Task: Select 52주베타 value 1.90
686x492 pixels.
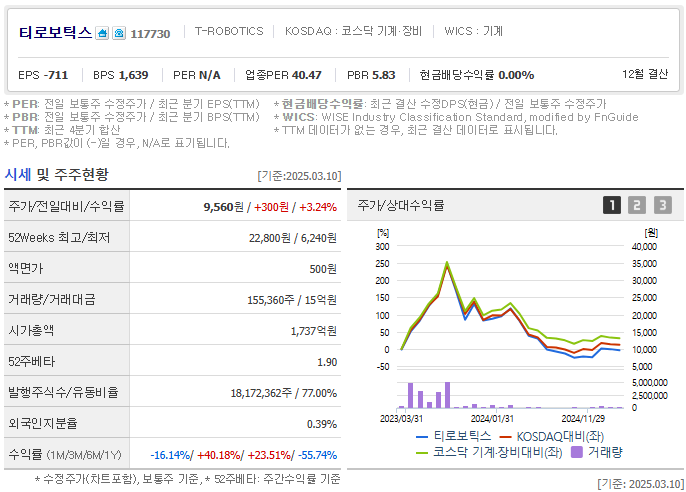Action: coord(327,362)
